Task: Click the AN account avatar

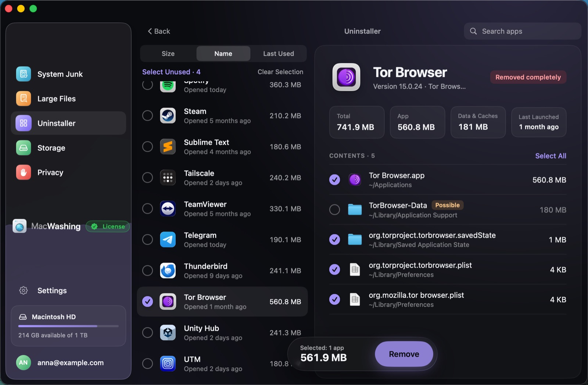Action: click(x=24, y=363)
